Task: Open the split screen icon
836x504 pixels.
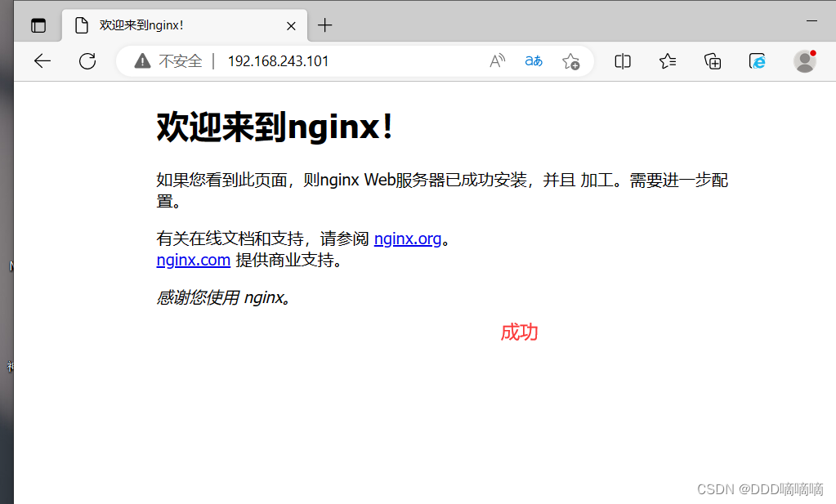Action: 622,61
